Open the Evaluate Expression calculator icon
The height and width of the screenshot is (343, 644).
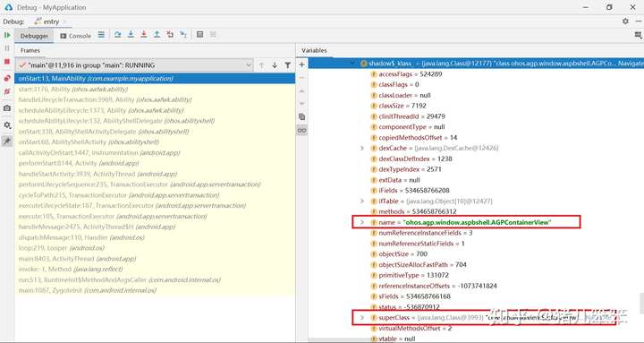point(200,35)
